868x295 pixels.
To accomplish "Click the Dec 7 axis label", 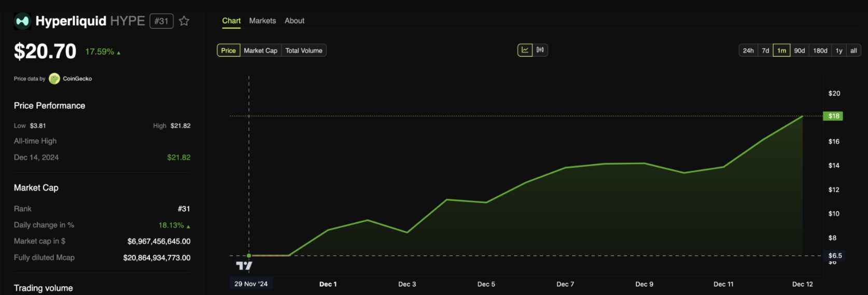I will (565, 284).
